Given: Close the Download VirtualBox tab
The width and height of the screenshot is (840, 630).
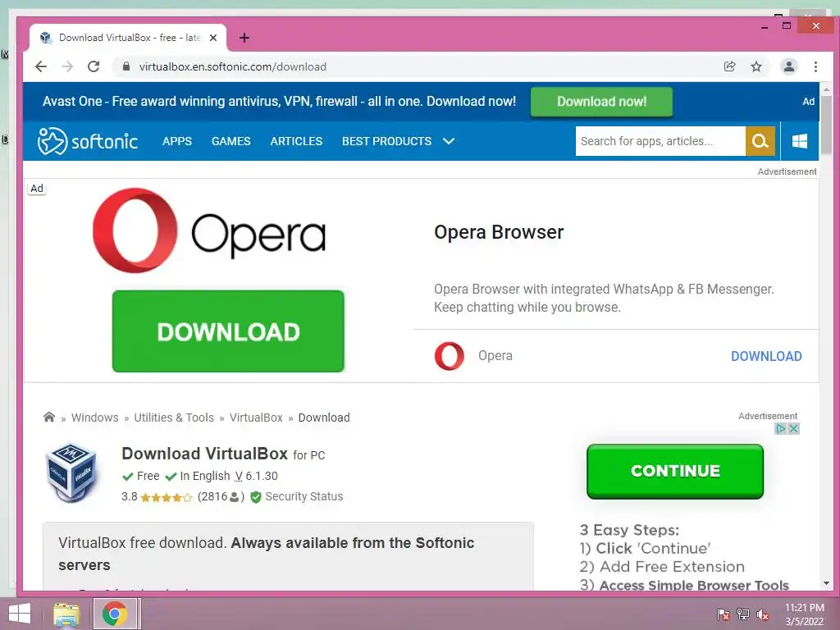Looking at the screenshot, I should tap(213, 38).
